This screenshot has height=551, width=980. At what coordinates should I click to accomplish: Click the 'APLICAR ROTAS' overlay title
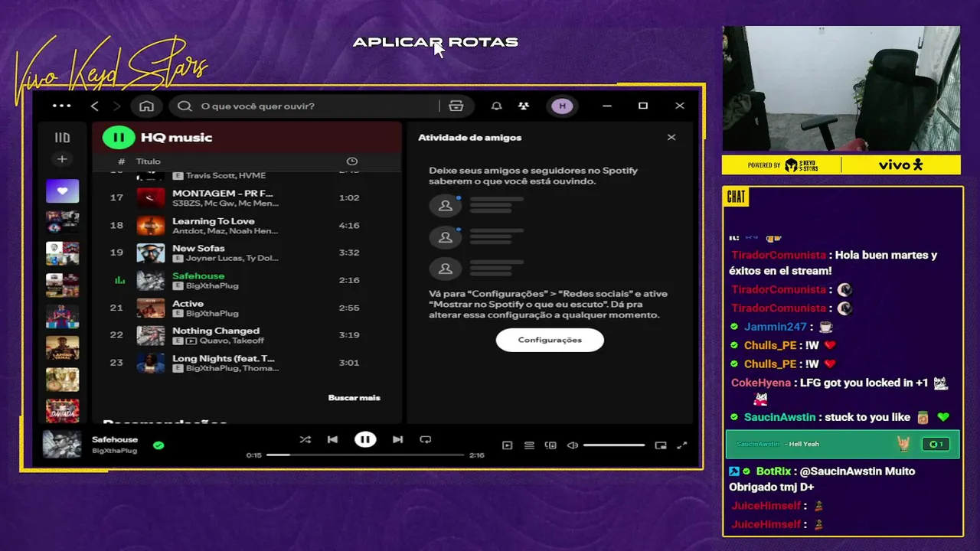pos(435,42)
